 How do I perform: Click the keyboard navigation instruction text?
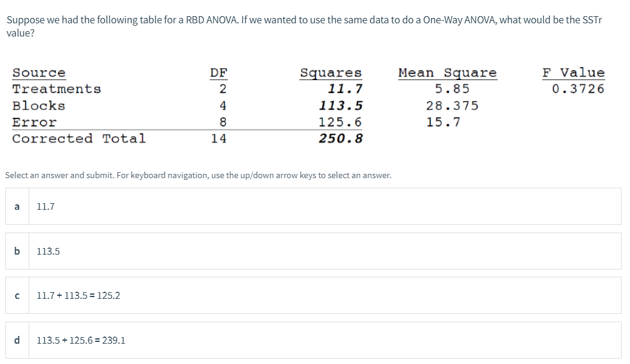198,175
